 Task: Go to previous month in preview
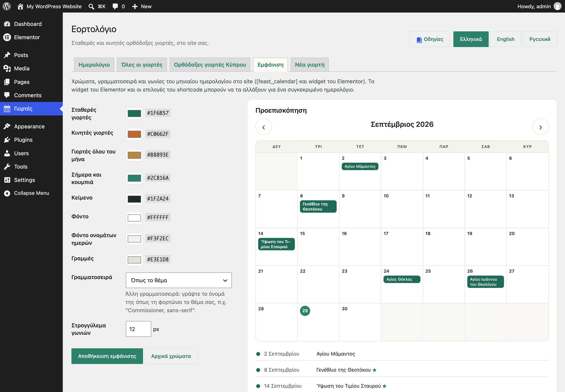click(x=263, y=127)
